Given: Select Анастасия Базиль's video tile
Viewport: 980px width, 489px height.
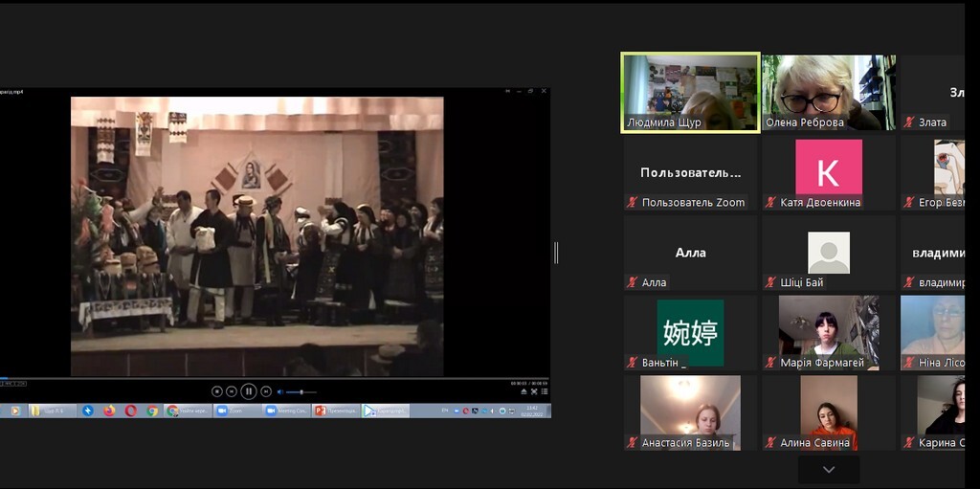Looking at the screenshot, I should 691,412.
